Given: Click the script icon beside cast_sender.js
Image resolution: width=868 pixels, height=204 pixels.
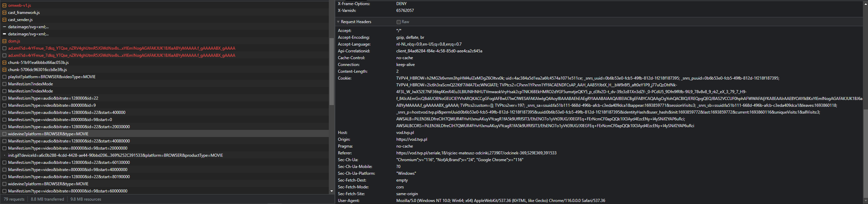Looking at the screenshot, I should (x=4, y=20).
